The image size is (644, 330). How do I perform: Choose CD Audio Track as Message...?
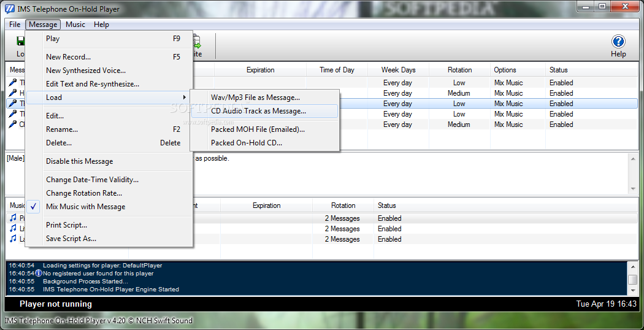tap(264, 111)
